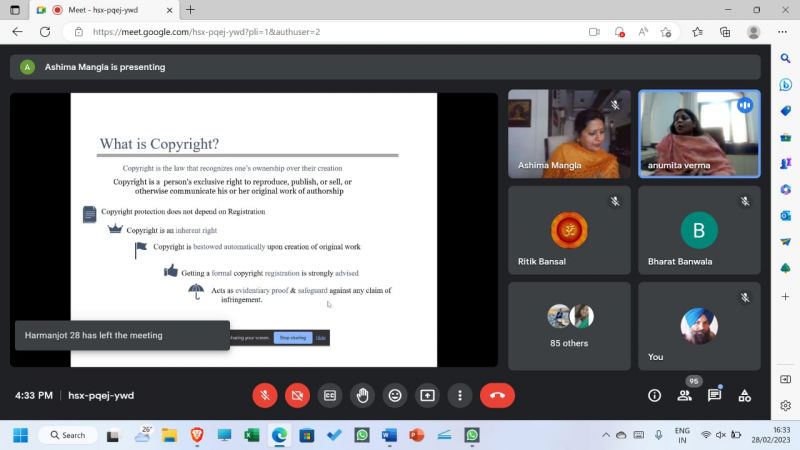The height and width of the screenshot is (450, 800).
Task: Toggle closed captions on
Action: pos(330,395)
